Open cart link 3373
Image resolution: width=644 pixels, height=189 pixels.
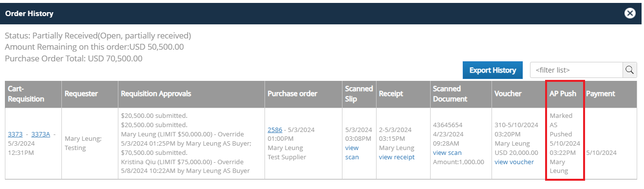pos(15,134)
